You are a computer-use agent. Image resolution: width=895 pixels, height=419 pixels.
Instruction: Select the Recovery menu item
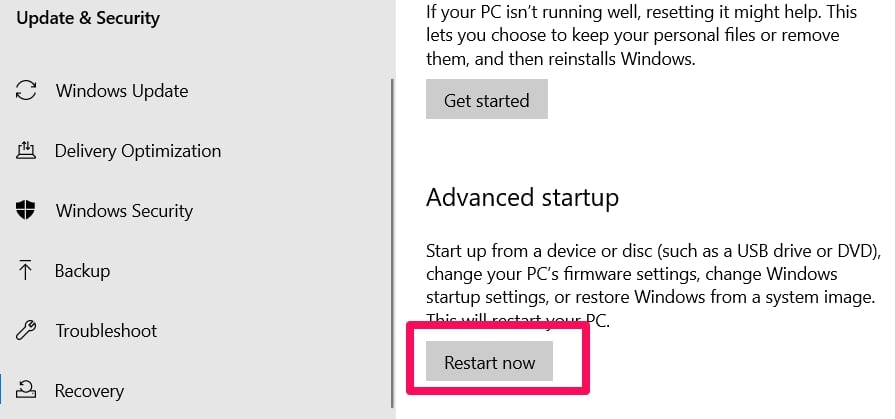point(89,391)
